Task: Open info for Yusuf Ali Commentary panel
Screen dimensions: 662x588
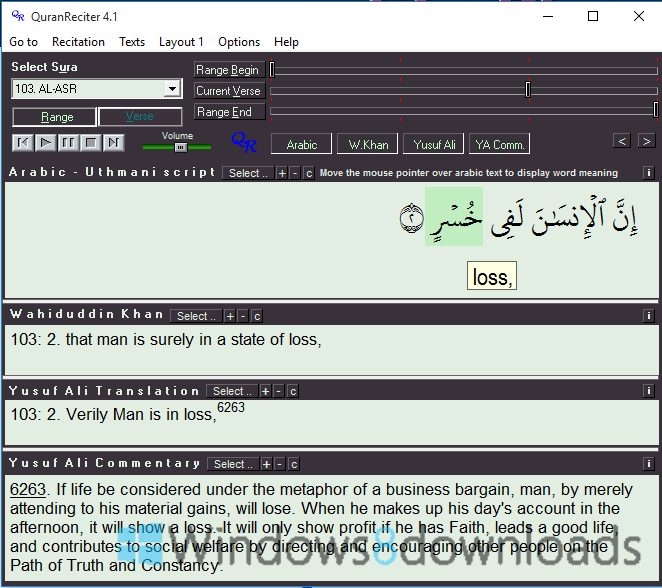Action: (x=649, y=464)
